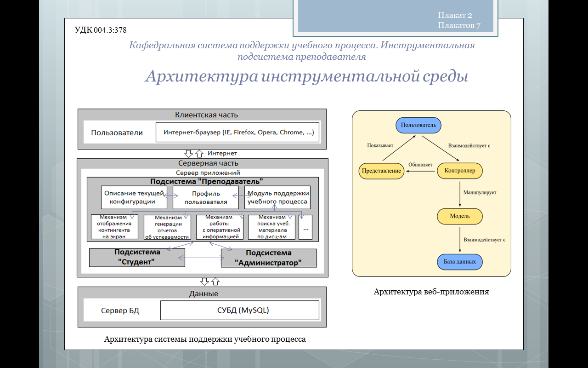Select the 'Модуль поддержки учебного процесса' box
588x368 pixels.
point(277,197)
